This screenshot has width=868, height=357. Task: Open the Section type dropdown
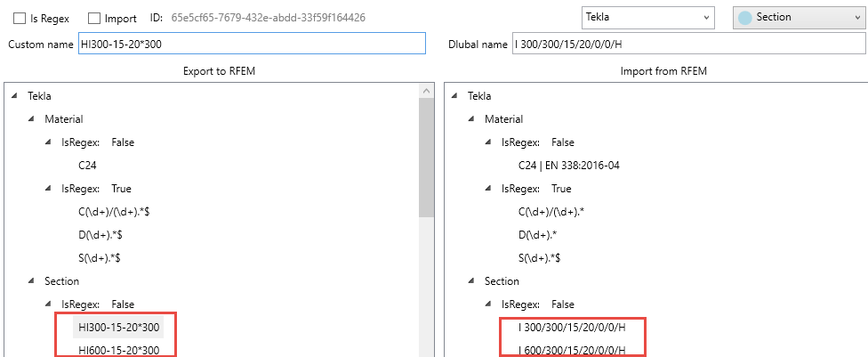point(796,17)
